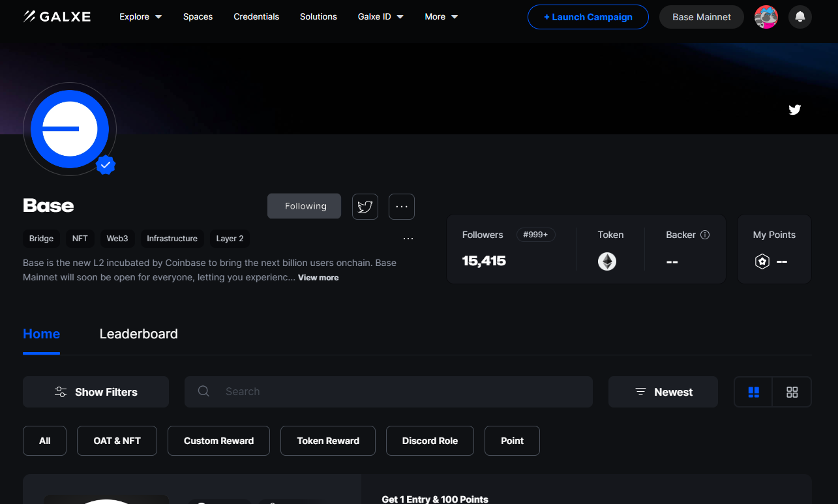The height and width of the screenshot is (504, 838).
Task: Click the NFT tag
Action: pos(80,239)
